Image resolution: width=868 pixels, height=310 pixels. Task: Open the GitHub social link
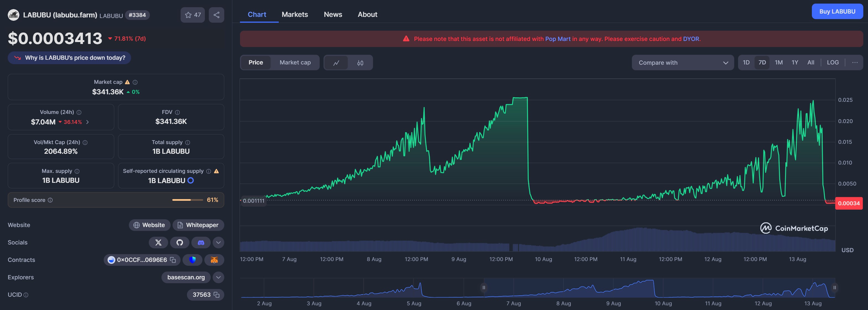click(x=179, y=242)
